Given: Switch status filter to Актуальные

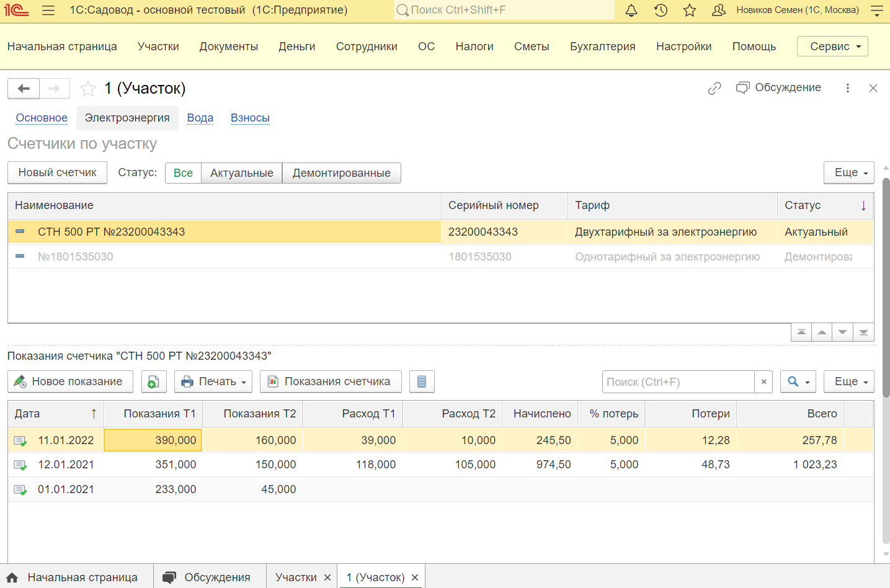Looking at the screenshot, I should tap(241, 173).
